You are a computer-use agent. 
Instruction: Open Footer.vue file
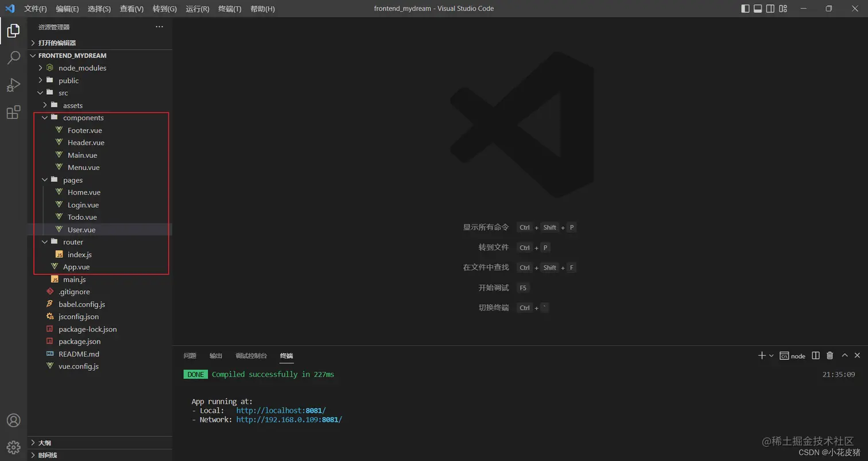pos(100,130)
